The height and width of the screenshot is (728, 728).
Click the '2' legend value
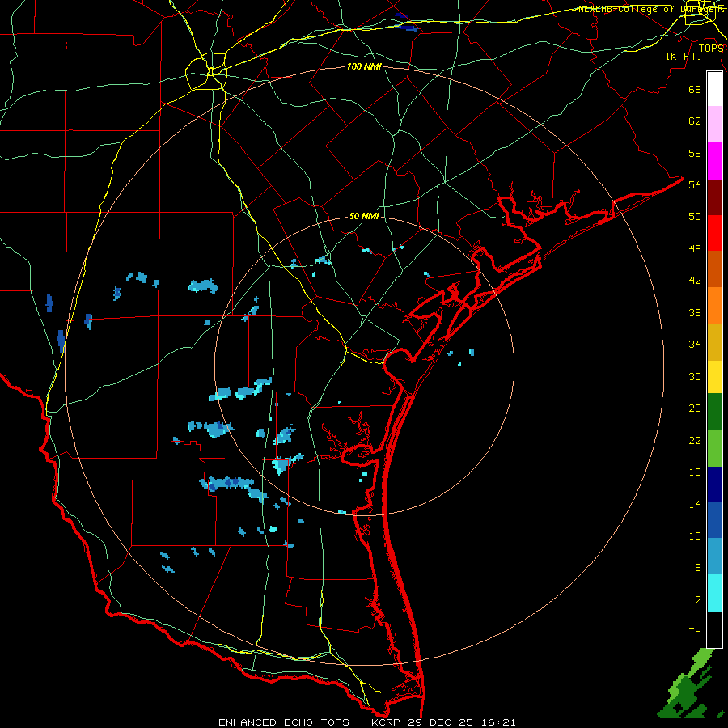(x=698, y=600)
